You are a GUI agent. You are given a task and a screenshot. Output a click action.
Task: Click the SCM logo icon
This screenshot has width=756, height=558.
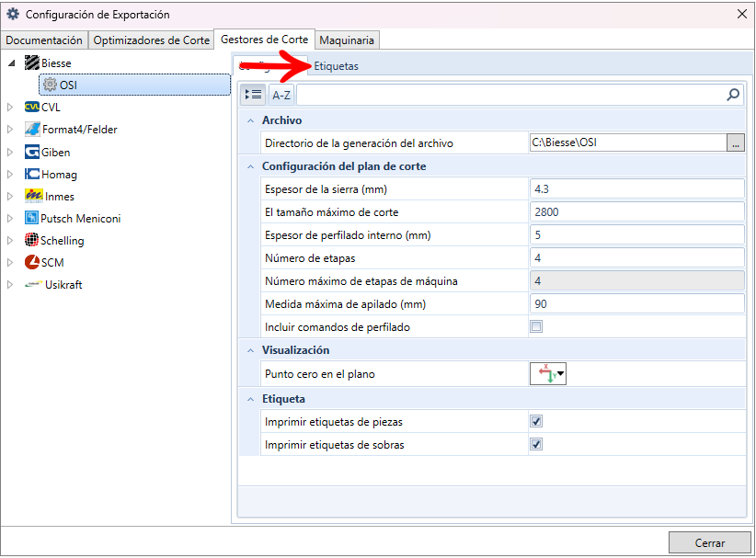click(x=32, y=262)
